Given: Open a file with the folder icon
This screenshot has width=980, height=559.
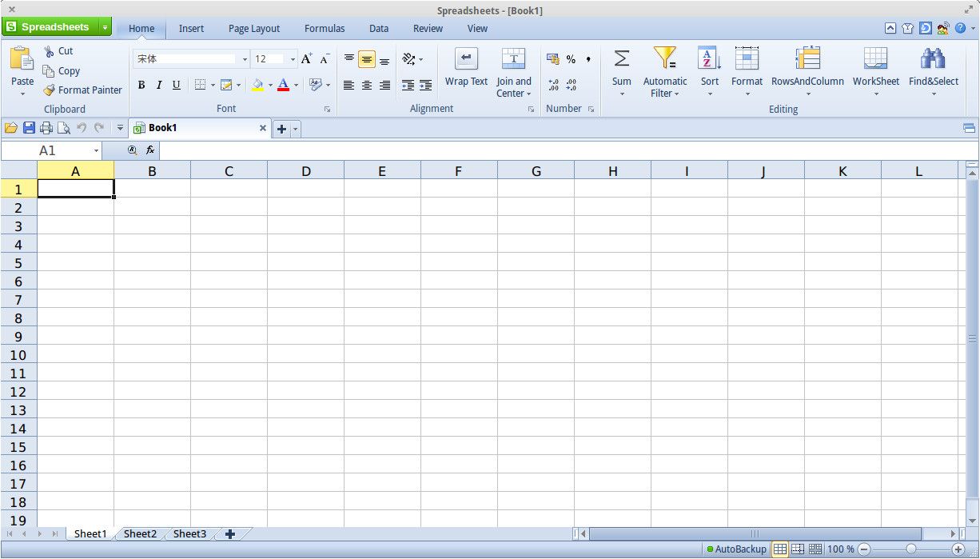Looking at the screenshot, I should pos(11,128).
